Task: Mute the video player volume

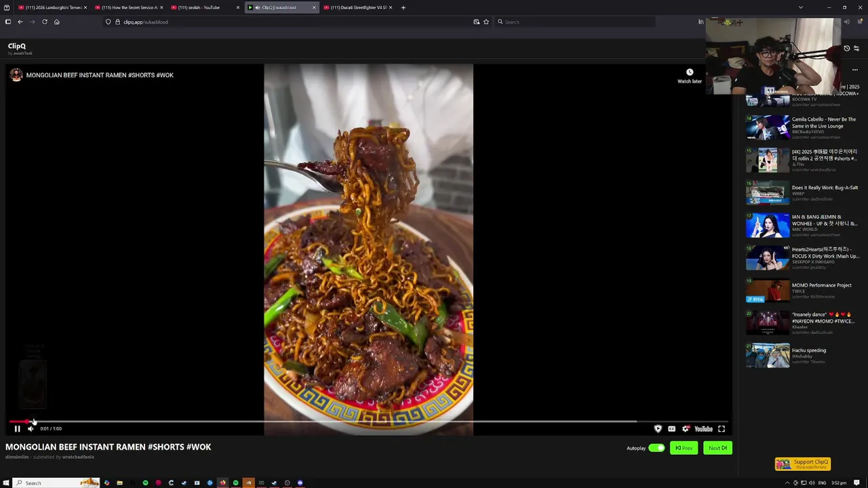Action: (31, 428)
